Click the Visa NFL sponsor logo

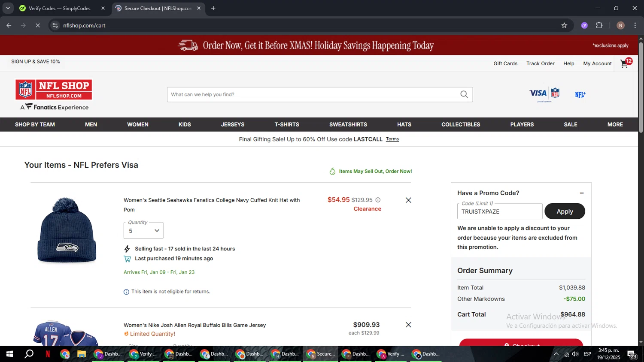pos(544,95)
